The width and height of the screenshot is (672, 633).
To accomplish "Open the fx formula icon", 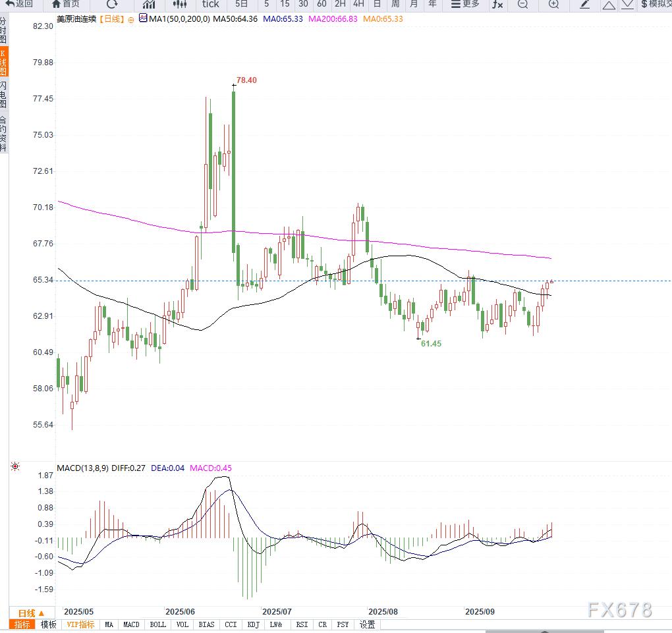I will (x=497, y=4).
